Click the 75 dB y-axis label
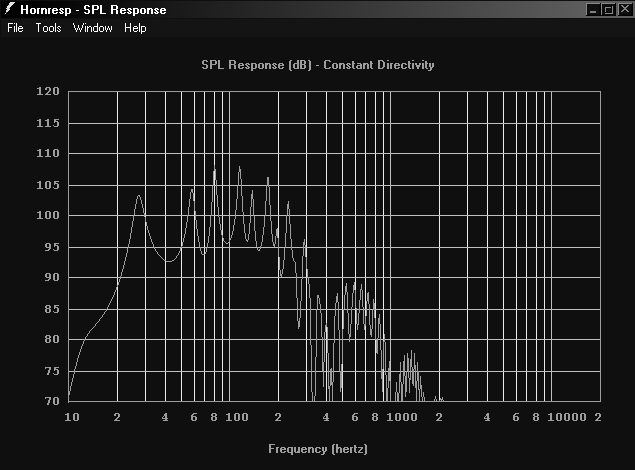This screenshot has width=635, height=470. click(x=52, y=371)
